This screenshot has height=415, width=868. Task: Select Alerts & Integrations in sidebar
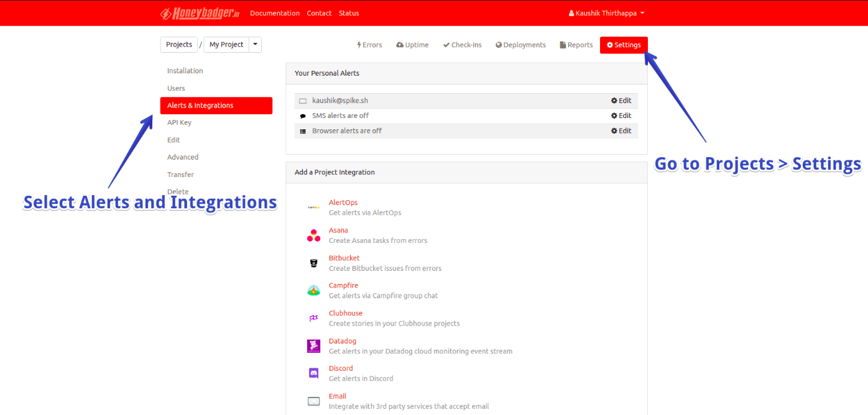tap(216, 106)
